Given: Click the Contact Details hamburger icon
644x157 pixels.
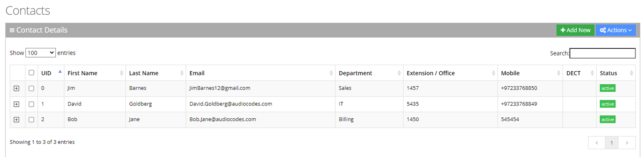Looking at the screenshot, I should pyautogui.click(x=12, y=30).
